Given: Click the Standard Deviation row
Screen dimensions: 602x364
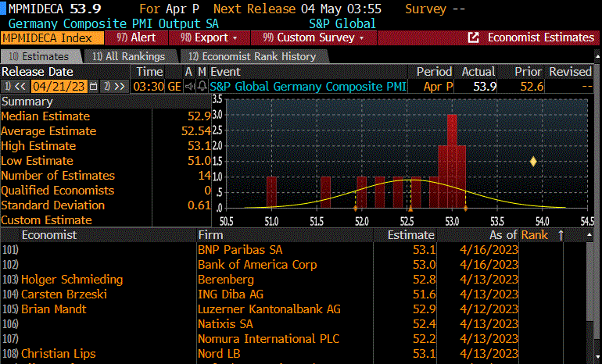Looking at the screenshot, I should pos(106,205).
